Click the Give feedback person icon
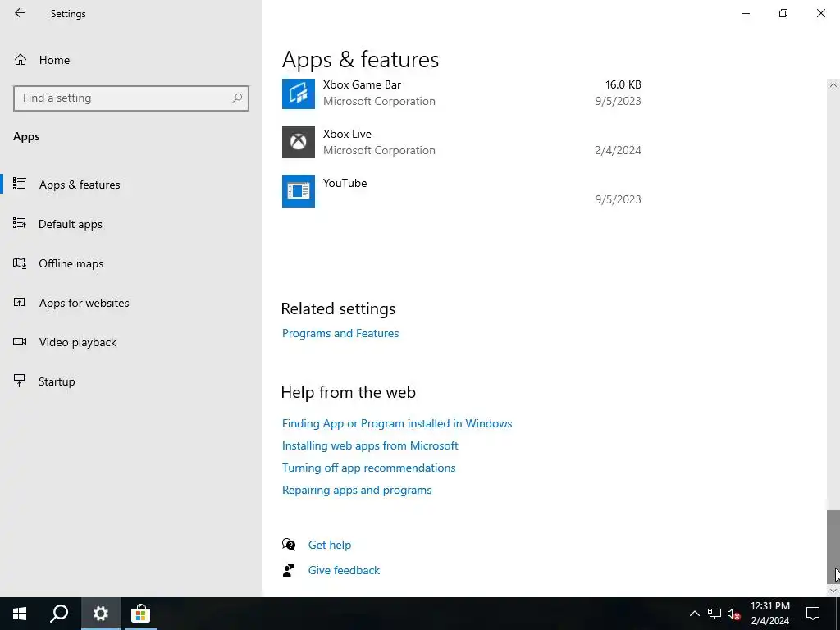The height and width of the screenshot is (630, 840). (289, 570)
